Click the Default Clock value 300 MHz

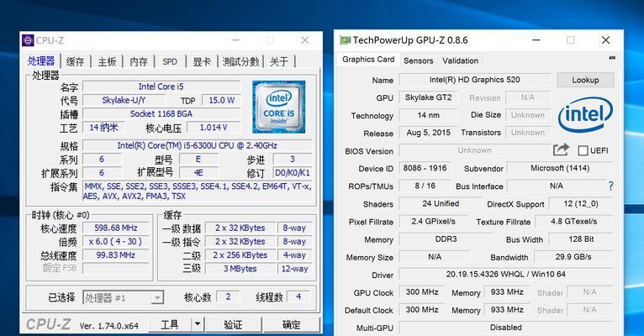point(422,310)
